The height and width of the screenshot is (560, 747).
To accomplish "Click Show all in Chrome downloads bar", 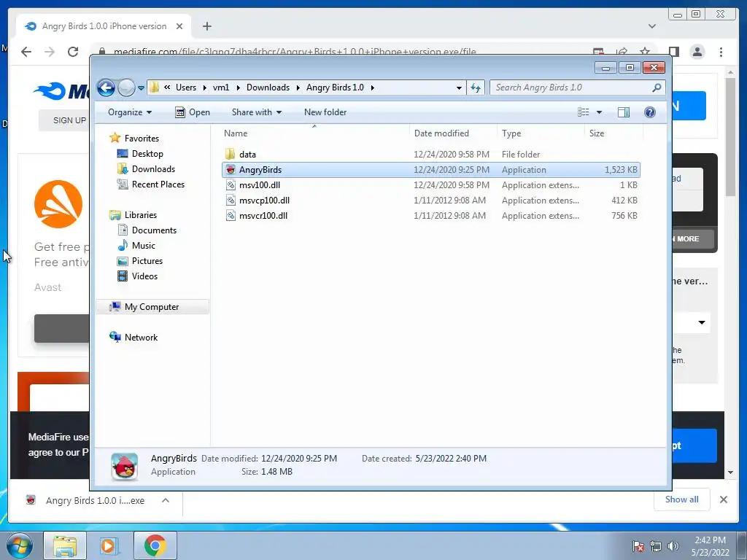I will click(x=682, y=499).
